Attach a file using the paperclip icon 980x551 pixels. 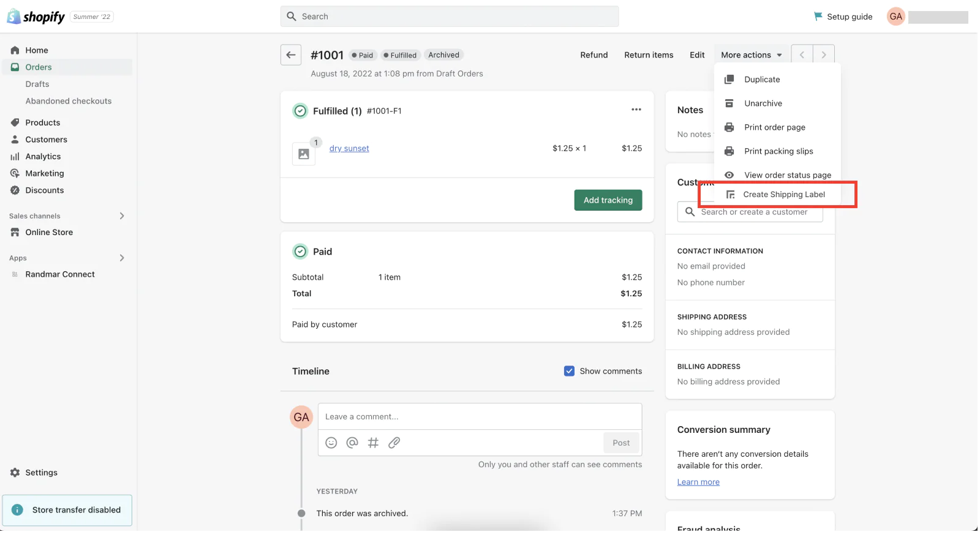click(x=394, y=443)
